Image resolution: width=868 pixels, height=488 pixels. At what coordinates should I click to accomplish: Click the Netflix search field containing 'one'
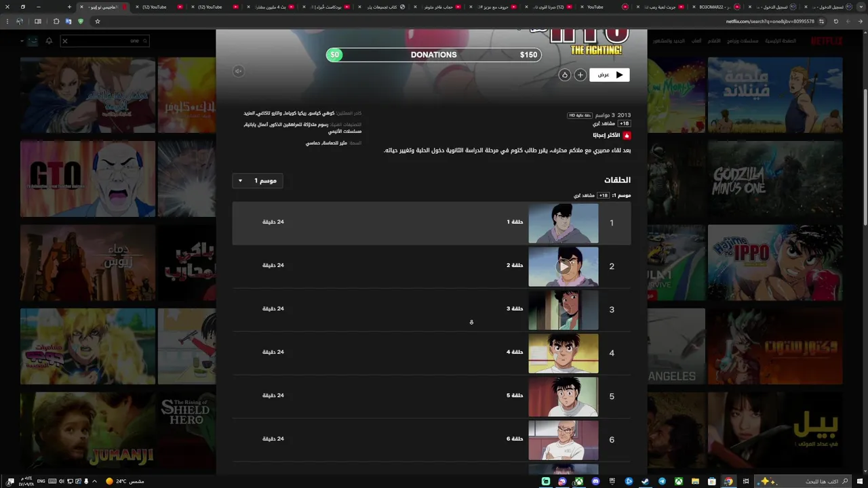104,41
